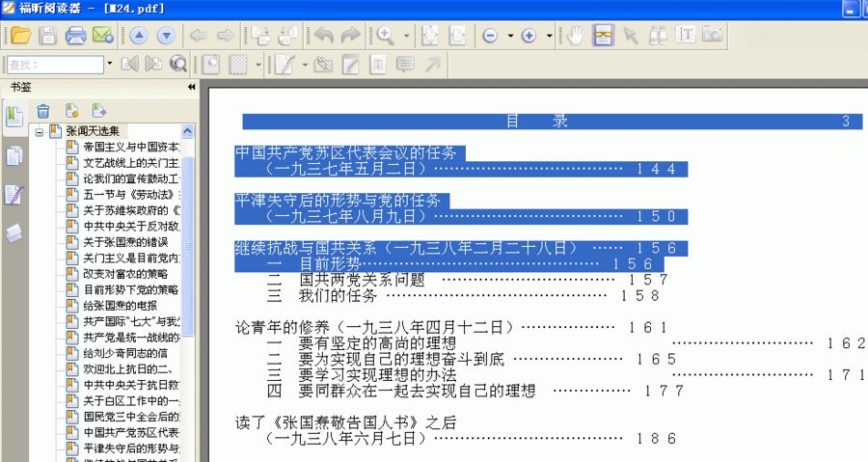
Task: Click the bookmarks panel vertical scrollbar thumb
Action: [188, 246]
